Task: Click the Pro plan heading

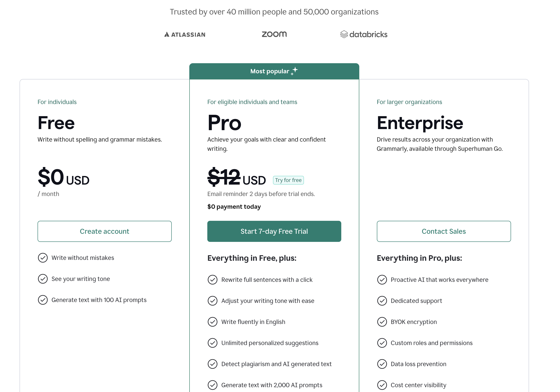Action: 224,123
